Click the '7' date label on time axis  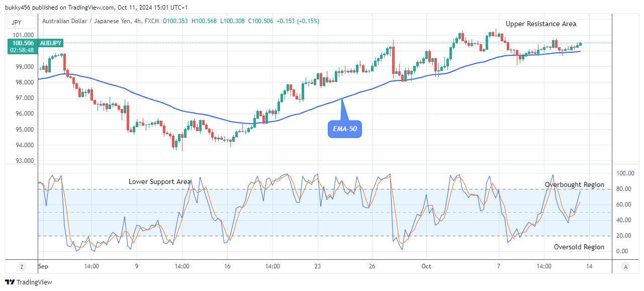[498, 266]
